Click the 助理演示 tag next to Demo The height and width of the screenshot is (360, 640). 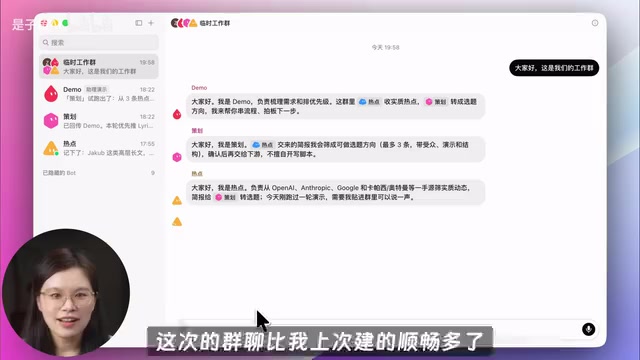pyautogui.click(x=96, y=89)
